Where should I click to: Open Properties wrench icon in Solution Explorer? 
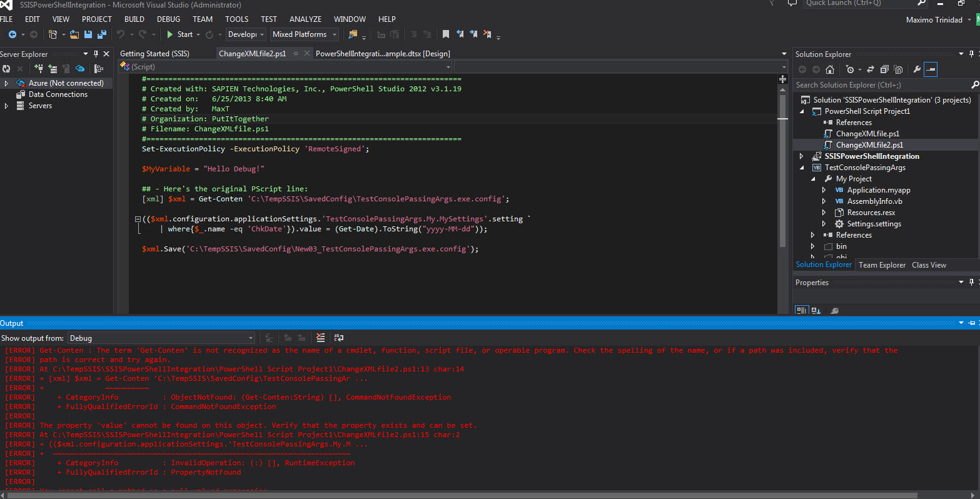(917, 69)
